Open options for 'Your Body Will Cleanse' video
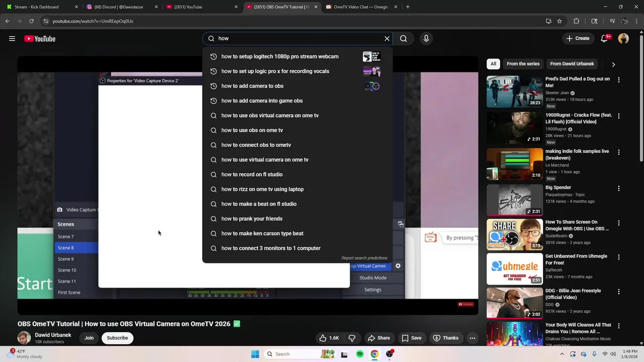 [x=619, y=326]
